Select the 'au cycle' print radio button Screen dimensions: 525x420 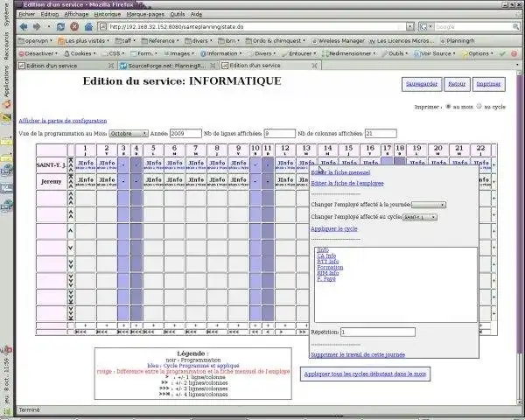[x=479, y=106]
